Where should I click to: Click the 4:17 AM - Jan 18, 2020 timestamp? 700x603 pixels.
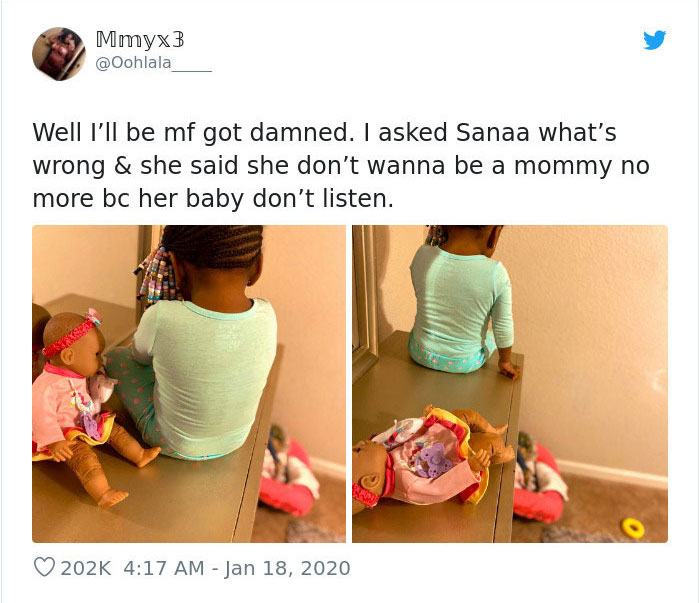237,568
